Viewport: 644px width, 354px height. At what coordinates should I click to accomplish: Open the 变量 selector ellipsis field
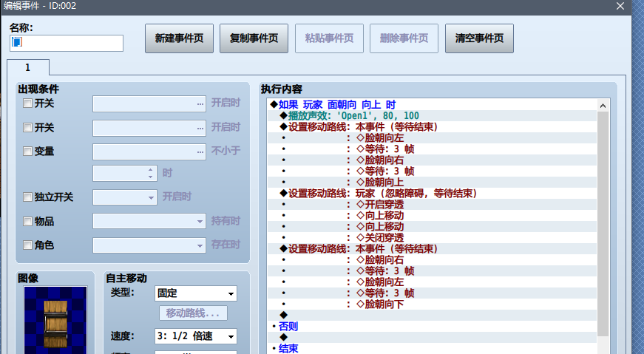coord(149,152)
